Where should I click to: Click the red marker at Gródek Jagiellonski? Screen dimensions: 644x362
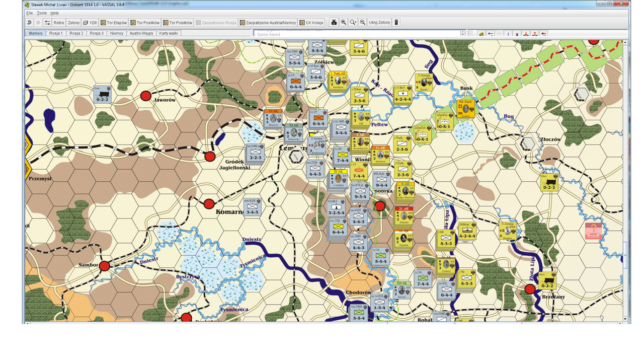point(210,157)
